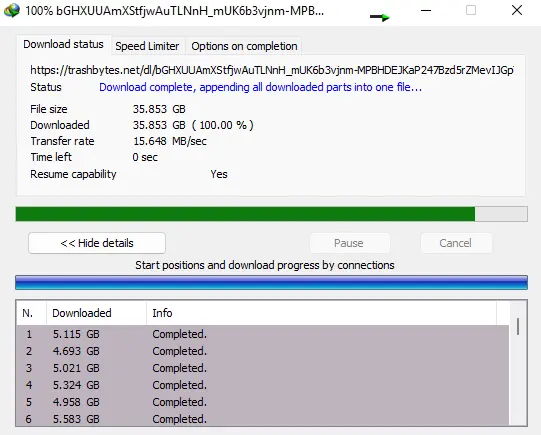Click the transfer rate 15.648 MB/sec

170,141
